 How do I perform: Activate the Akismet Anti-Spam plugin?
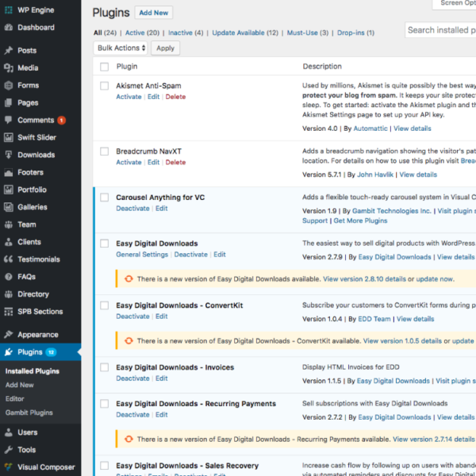[129, 97]
